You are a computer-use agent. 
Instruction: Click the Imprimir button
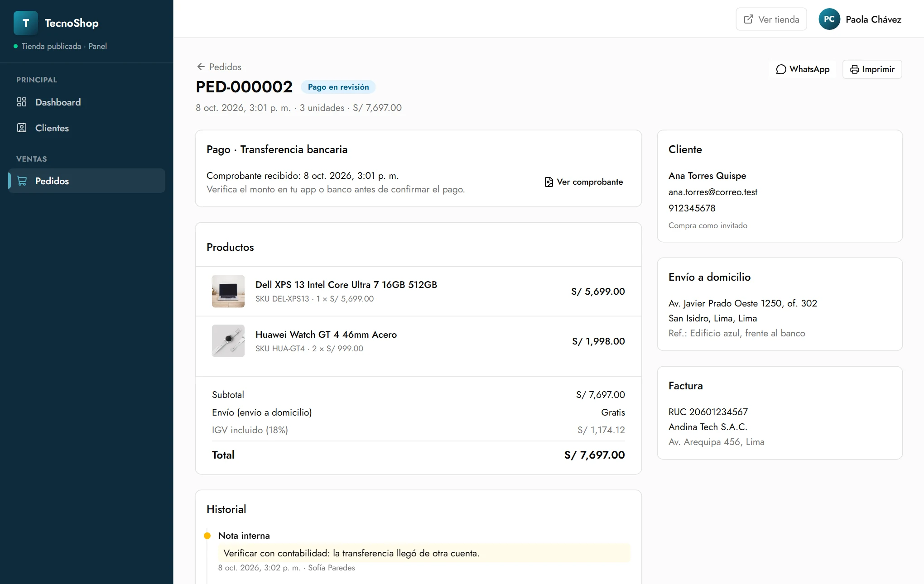872,69
